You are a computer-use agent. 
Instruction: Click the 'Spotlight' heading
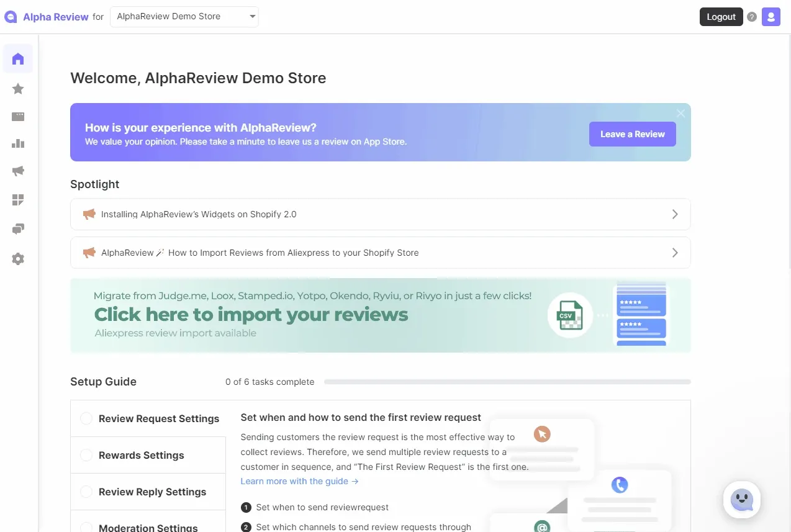(x=95, y=184)
